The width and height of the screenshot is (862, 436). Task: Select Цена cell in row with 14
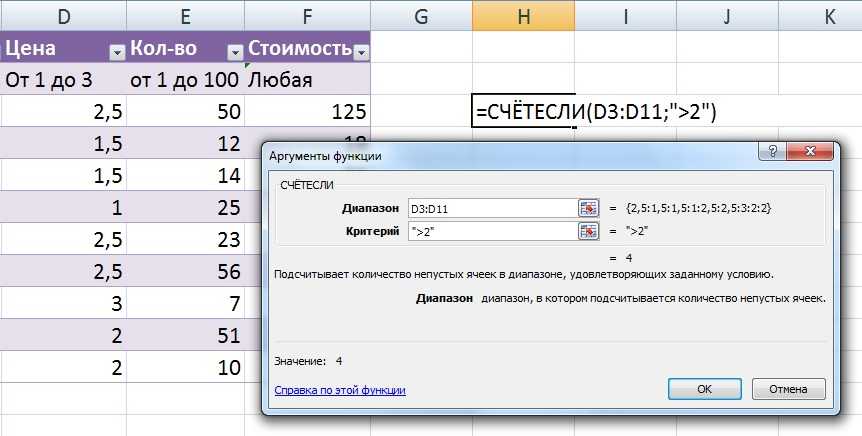click(x=63, y=175)
